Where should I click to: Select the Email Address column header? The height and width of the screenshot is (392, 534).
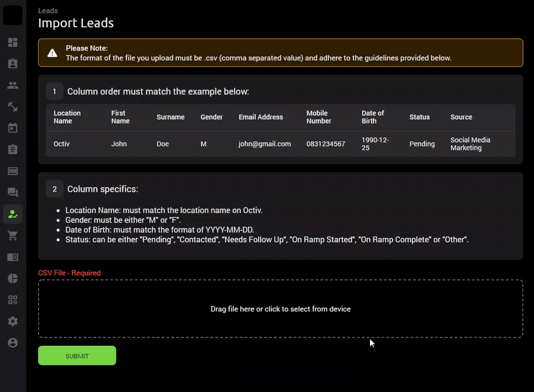coord(260,117)
